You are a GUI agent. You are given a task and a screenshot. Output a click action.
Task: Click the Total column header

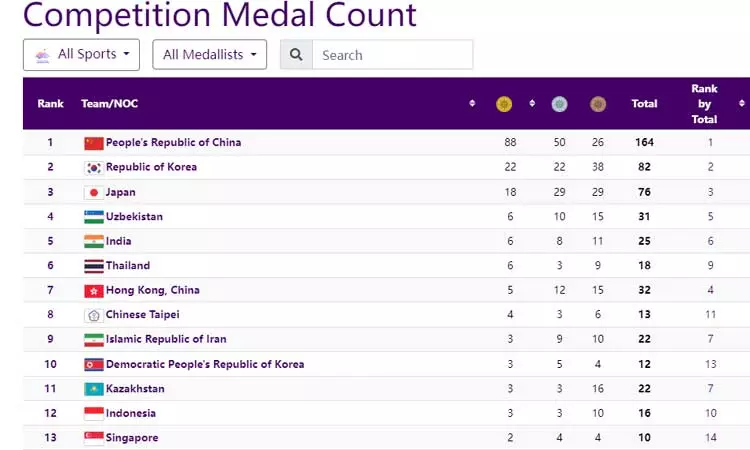click(644, 104)
